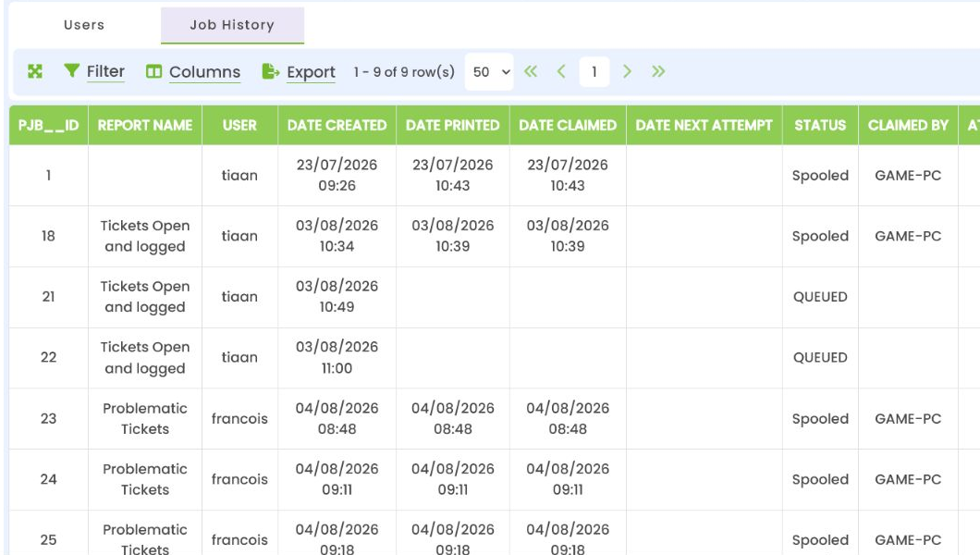The height and width of the screenshot is (555, 980).
Task: Click 'Spooled' status in row 18
Action: tap(820, 236)
